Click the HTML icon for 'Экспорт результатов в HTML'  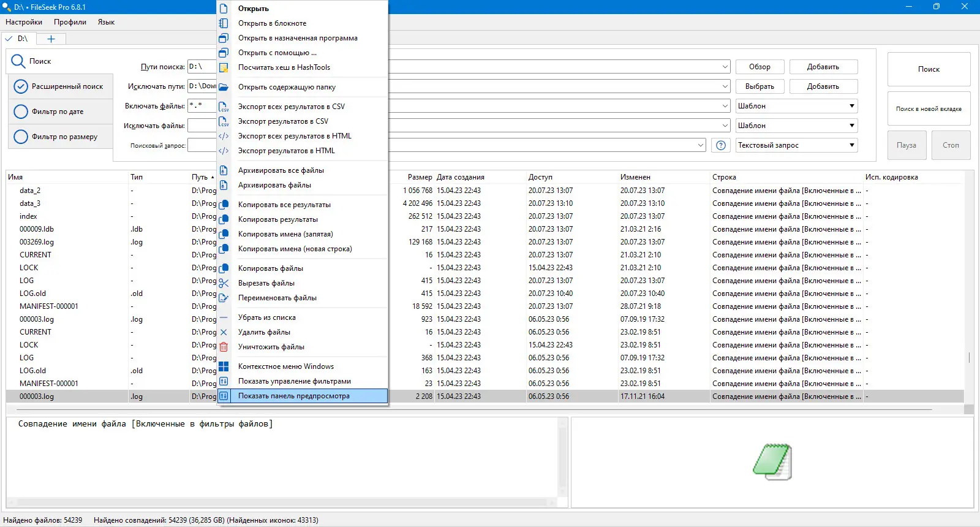coord(224,151)
